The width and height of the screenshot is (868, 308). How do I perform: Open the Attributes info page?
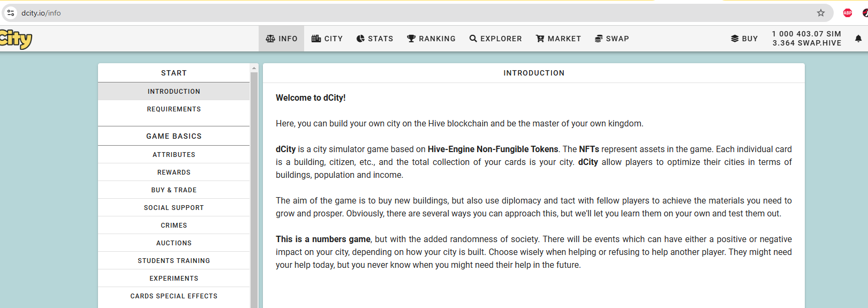tap(174, 155)
